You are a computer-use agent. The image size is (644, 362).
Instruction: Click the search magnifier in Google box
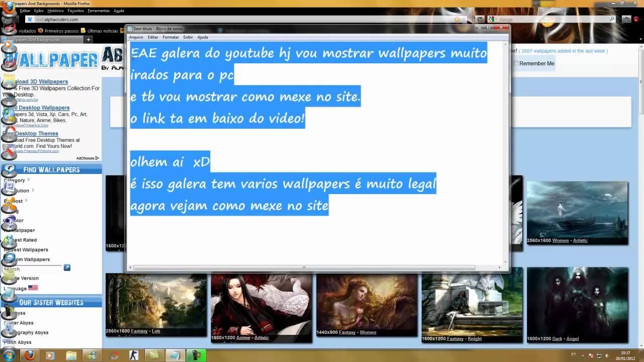[x=612, y=20]
